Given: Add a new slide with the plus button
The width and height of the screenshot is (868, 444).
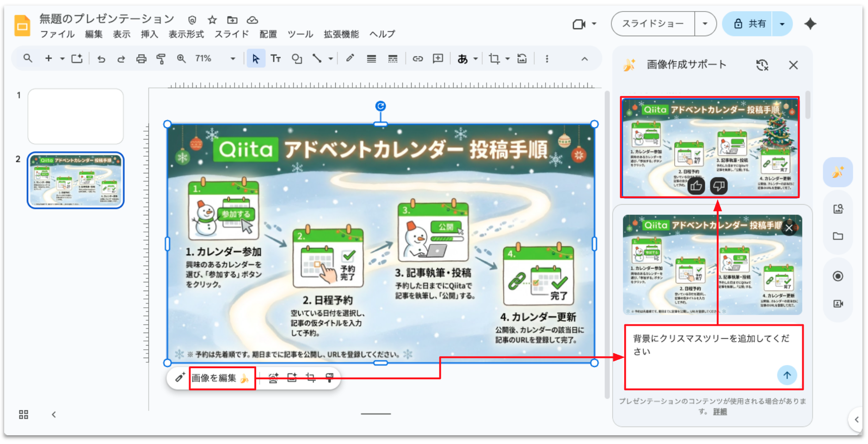Looking at the screenshot, I should 49,58.
